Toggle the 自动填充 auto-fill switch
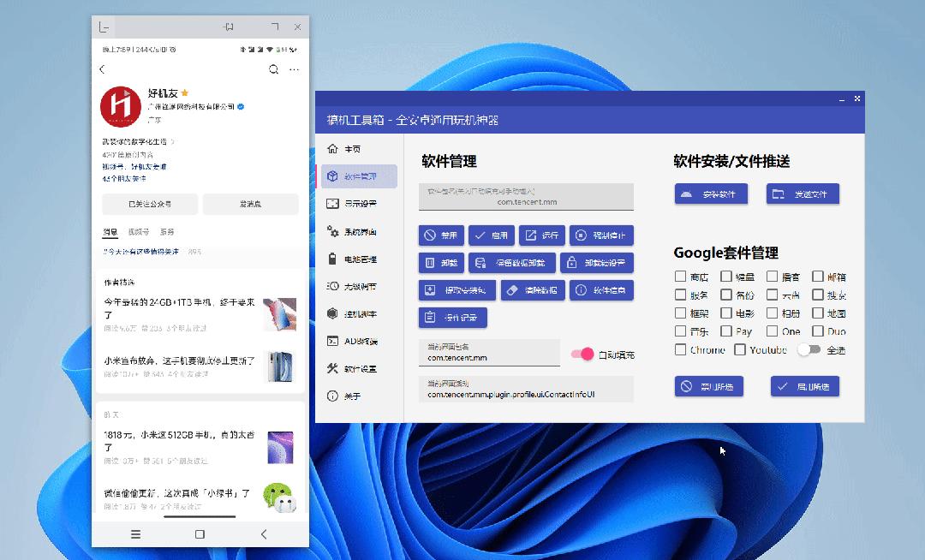 pos(582,353)
